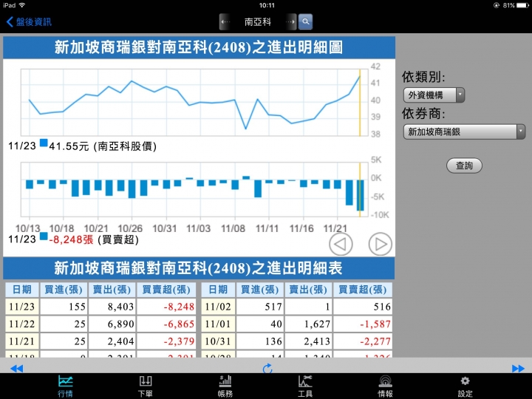Open the 帳務 tab
The width and height of the screenshot is (532, 399).
point(225,386)
